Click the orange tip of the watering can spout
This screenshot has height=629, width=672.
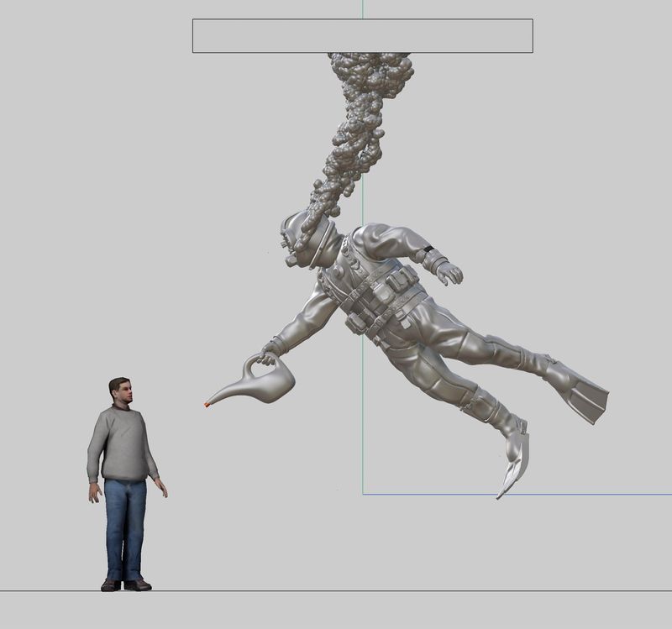click(207, 405)
